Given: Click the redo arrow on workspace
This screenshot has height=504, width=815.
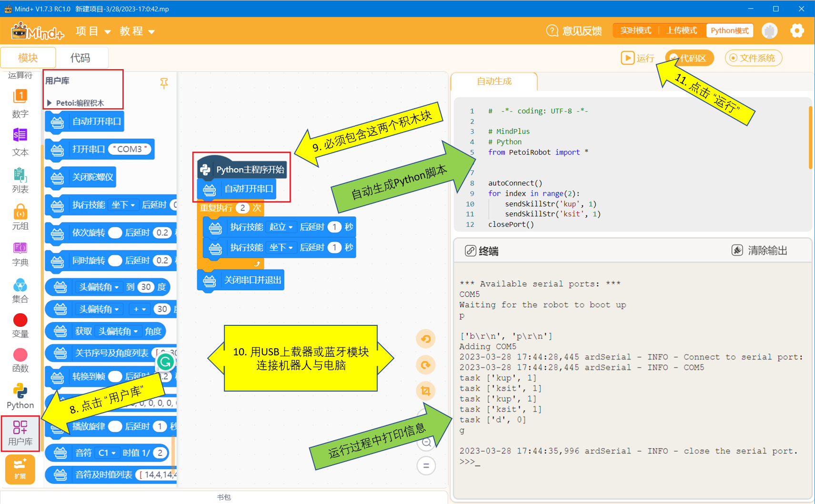Looking at the screenshot, I should coord(426,365).
